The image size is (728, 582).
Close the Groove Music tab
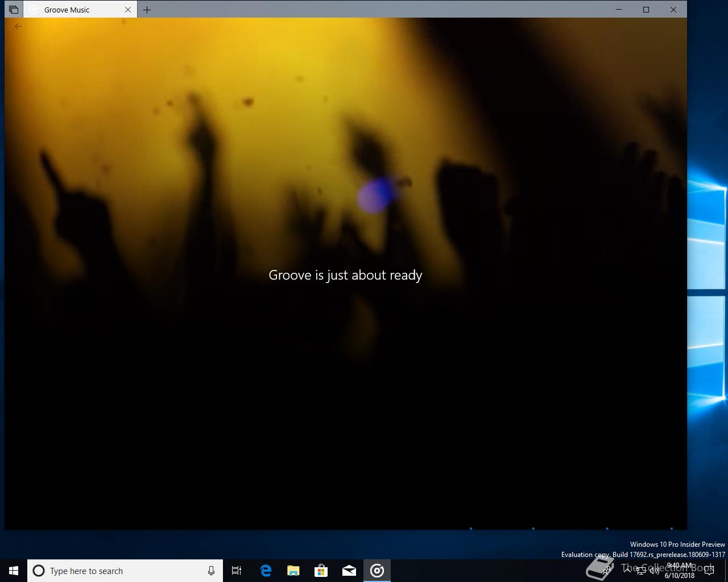click(x=128, y=10)
